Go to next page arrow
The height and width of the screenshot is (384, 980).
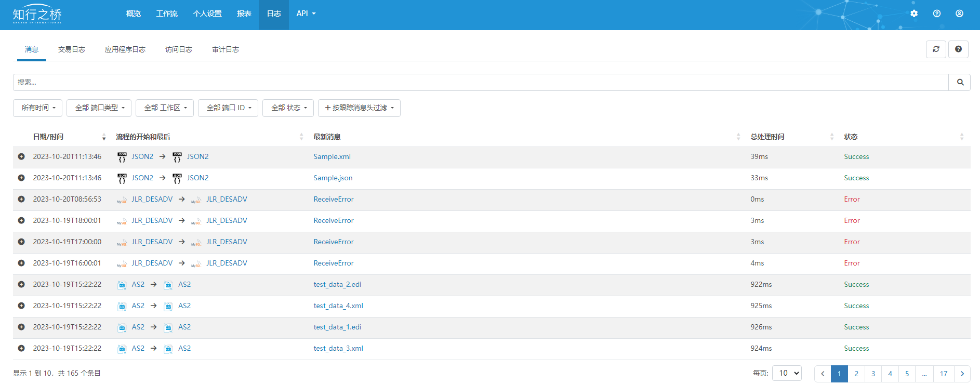pyautogui.click(x=962, y=374)
